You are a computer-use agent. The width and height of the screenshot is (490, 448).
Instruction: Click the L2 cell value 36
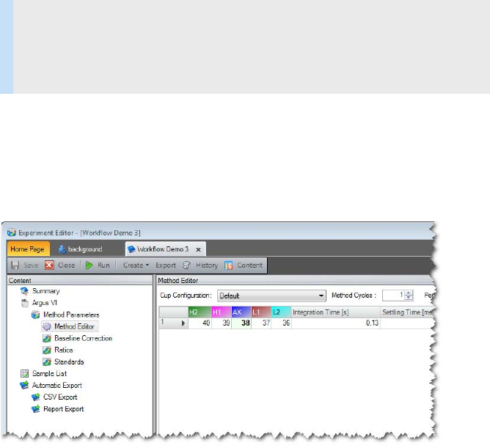pos(281,323)
